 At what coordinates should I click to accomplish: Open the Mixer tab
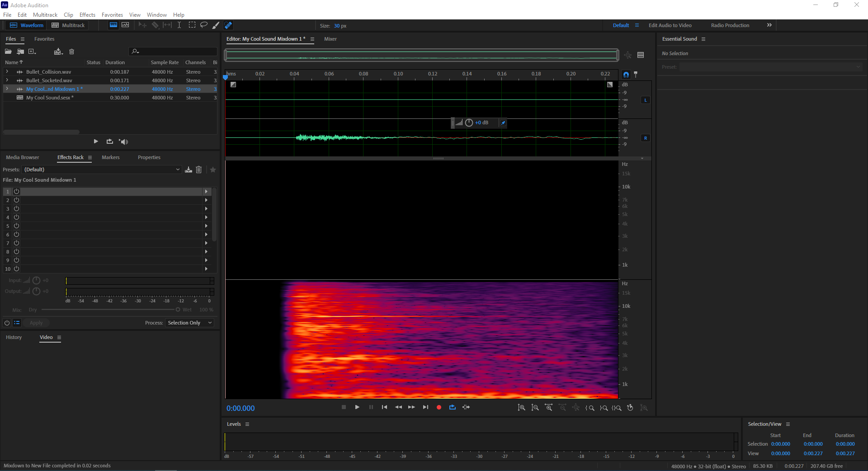pyautogui.click(x=330, y=39)
